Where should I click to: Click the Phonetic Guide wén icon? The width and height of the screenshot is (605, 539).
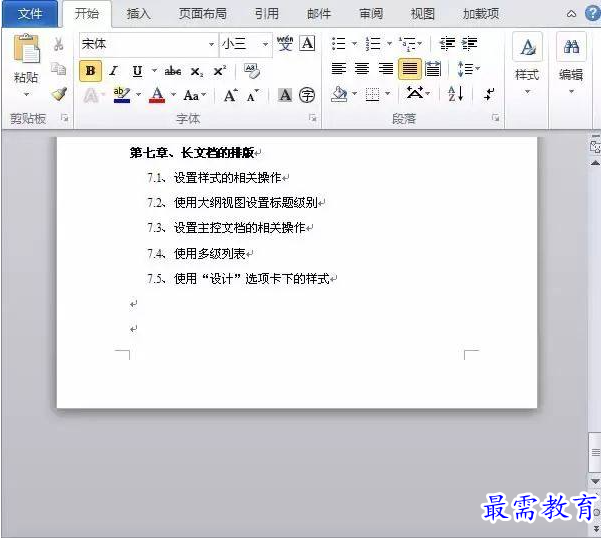click(x=285, y=44)
